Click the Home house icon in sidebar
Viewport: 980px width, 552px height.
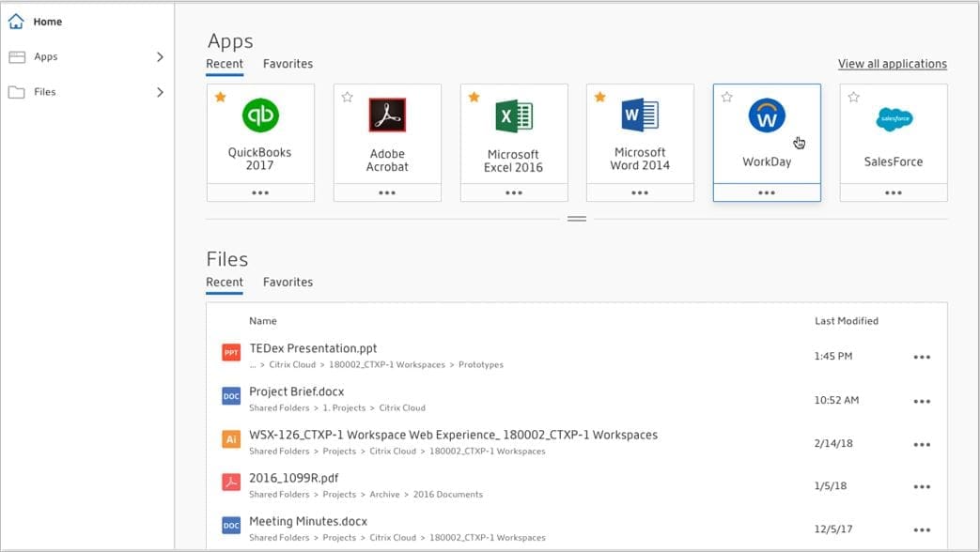pyautogui.click(x=16, y=22)
